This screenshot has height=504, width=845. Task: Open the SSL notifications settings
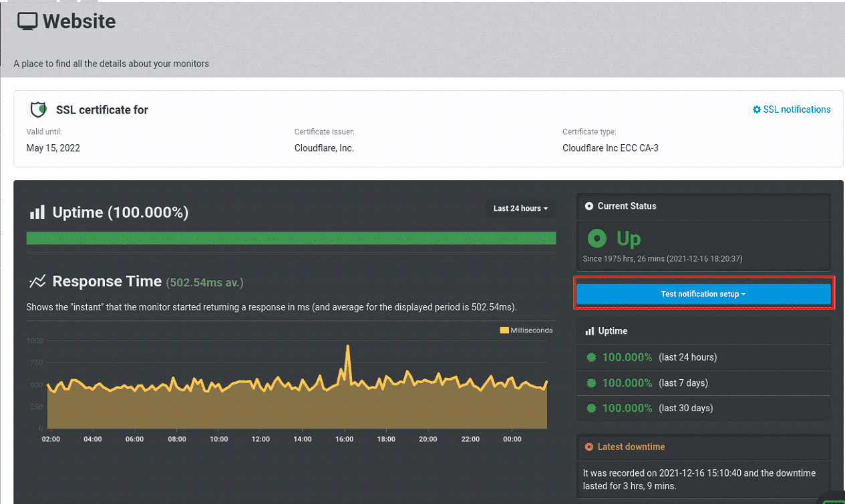[796, 109]
